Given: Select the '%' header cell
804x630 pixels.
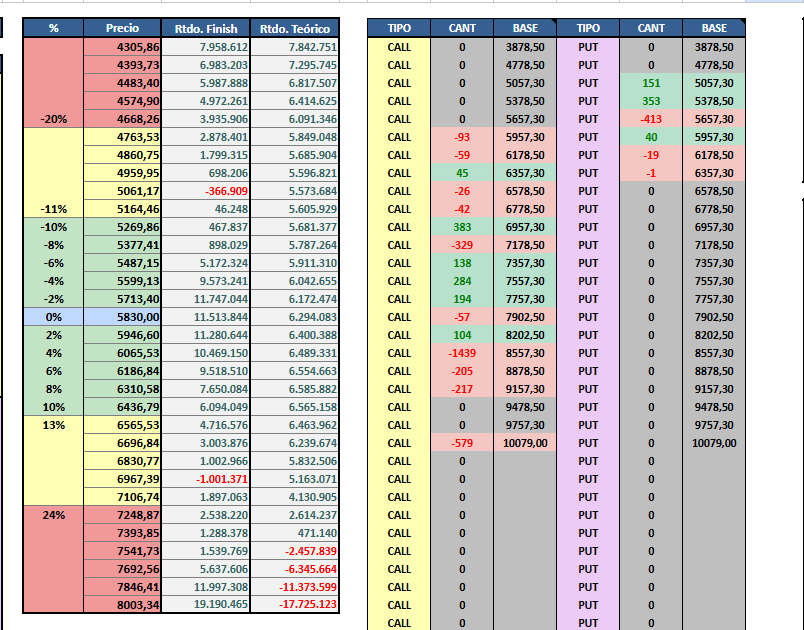Looking at the screenshot, I should point(53,28).
